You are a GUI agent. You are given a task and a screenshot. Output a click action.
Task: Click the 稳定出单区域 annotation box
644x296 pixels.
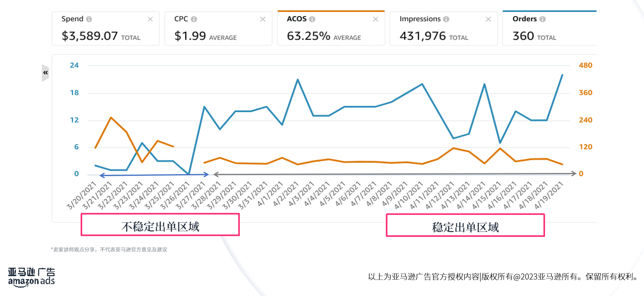pyautogui.click(x=465, y=225)
